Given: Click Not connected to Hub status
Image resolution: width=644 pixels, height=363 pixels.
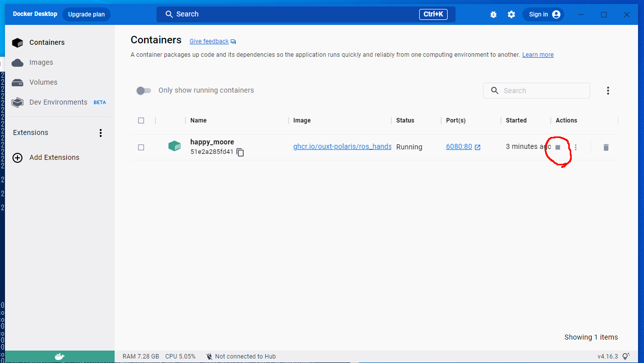Looking at the screenshot, I should click(x=241, y=357).
